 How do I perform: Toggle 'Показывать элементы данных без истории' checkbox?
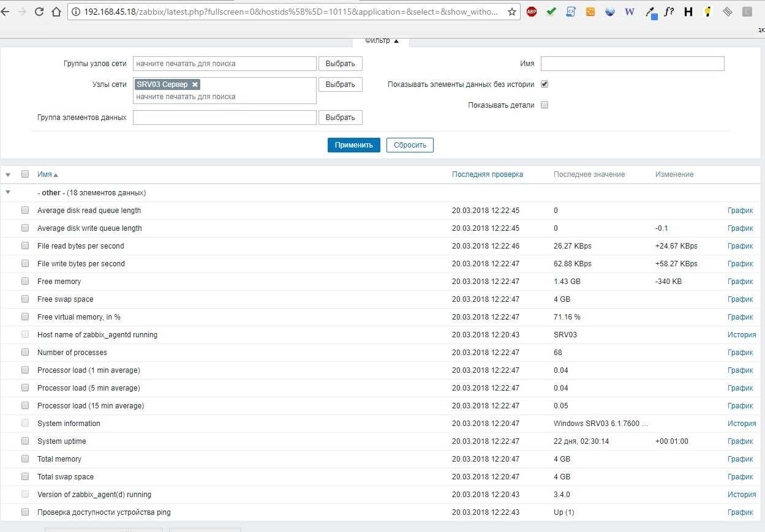click(545, 84)
